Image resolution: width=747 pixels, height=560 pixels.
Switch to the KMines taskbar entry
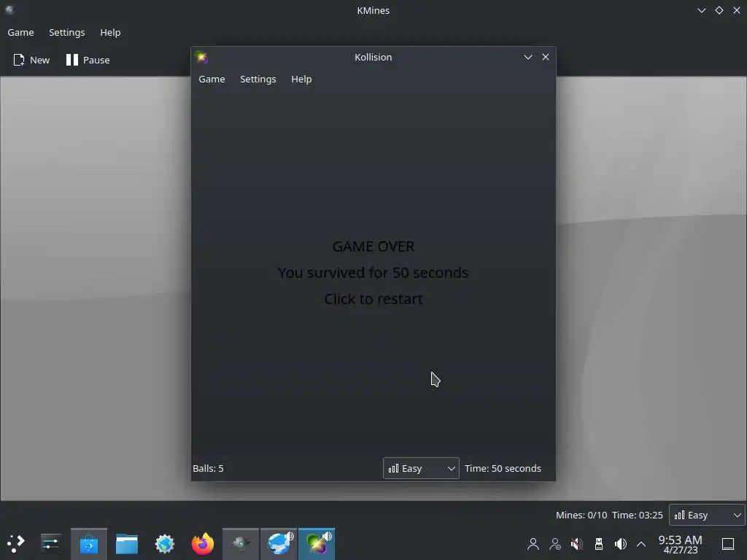pyautogui.click(x=241, y=544)
